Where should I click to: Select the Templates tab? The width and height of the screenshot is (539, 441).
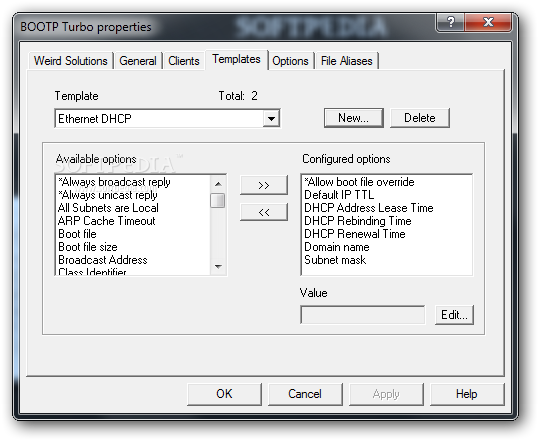pos(236,59)
